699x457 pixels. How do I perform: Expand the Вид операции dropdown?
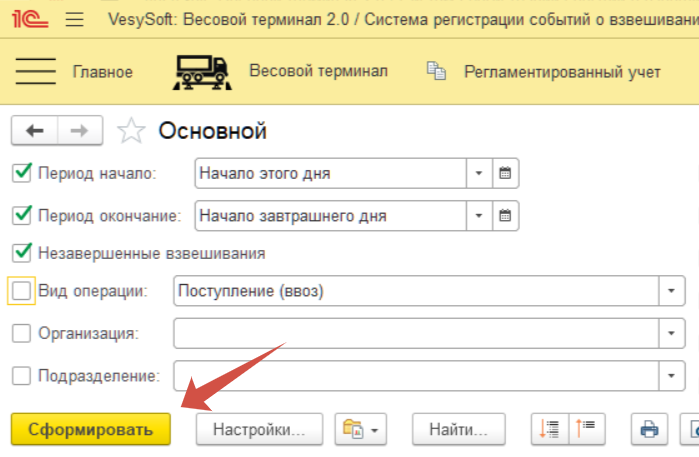pyautogui.click(x=670, y=291)
